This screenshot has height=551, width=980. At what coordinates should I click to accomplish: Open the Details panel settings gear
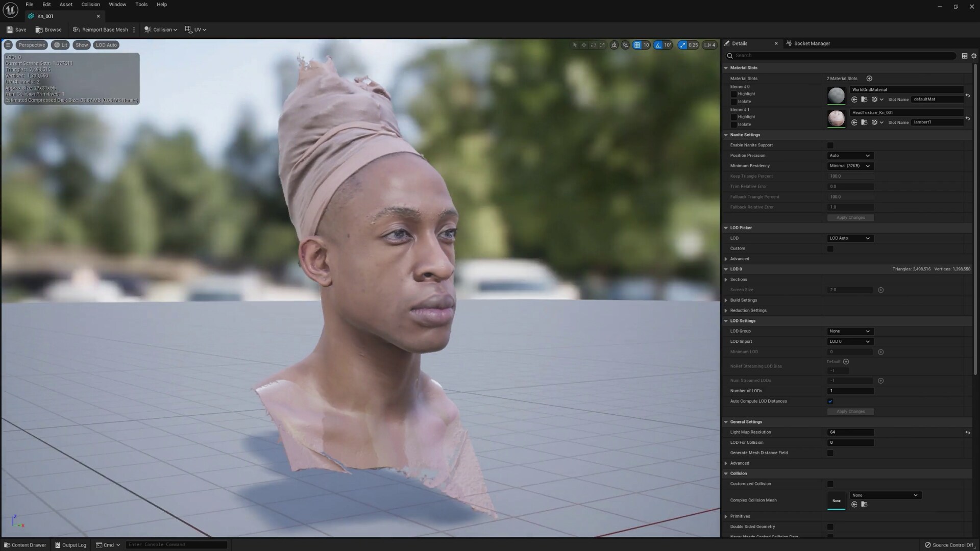pos(974,56)
